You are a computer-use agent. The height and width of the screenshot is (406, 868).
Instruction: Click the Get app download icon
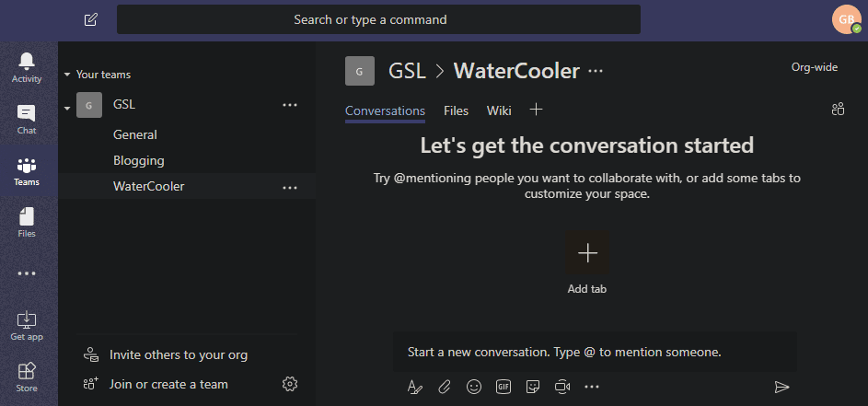pyautogui.click(x=27, y=326)
